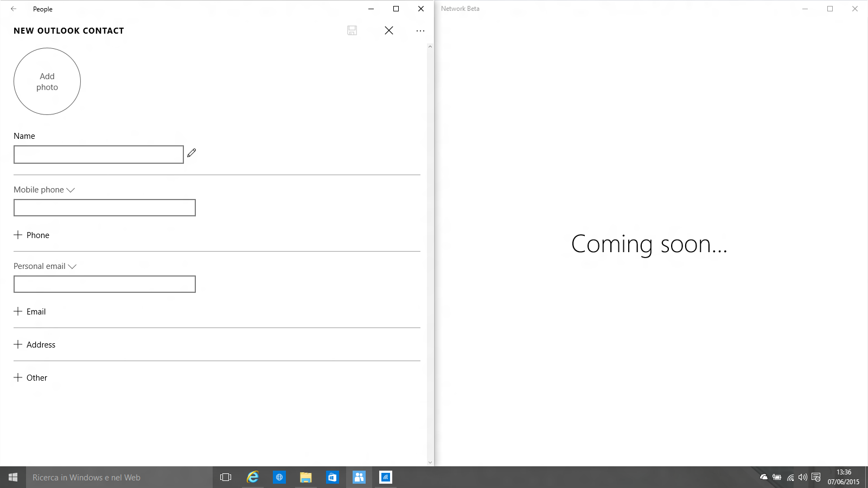Maximize the People window
868x488 pixels.
[396, 9]
